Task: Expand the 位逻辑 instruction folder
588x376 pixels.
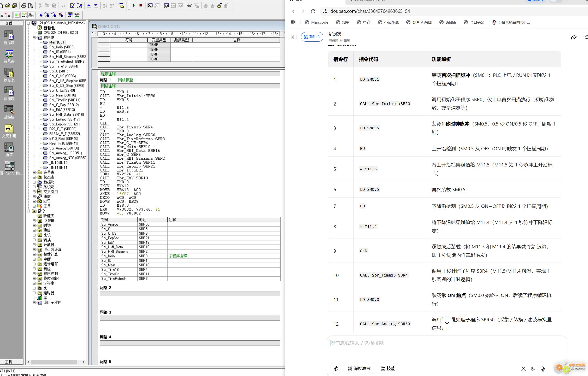Action: coord(34,220)
